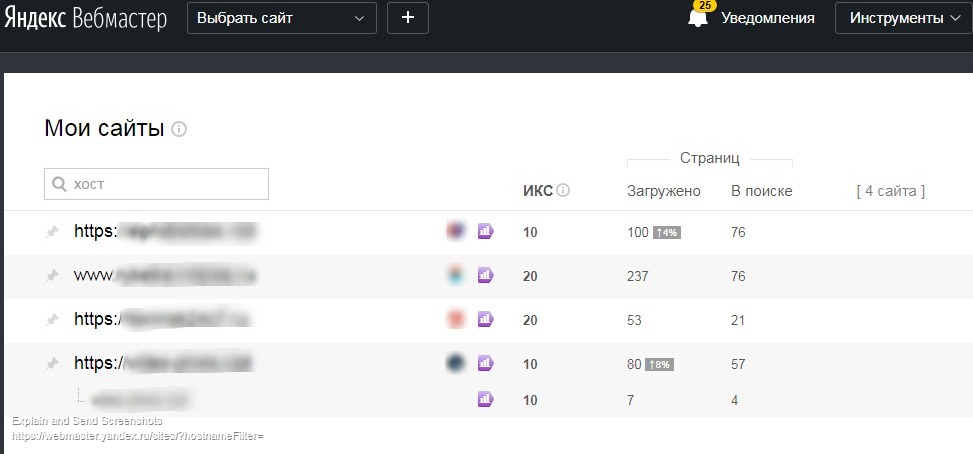
Task: Open the first https site link
Action: (x=165, y=232)
